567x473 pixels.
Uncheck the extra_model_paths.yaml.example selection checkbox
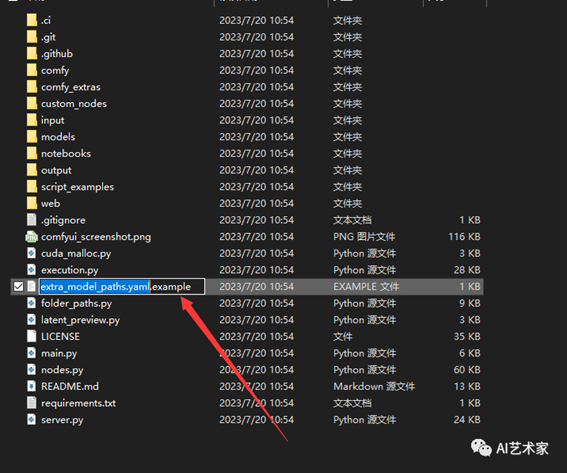click(18, 286)
